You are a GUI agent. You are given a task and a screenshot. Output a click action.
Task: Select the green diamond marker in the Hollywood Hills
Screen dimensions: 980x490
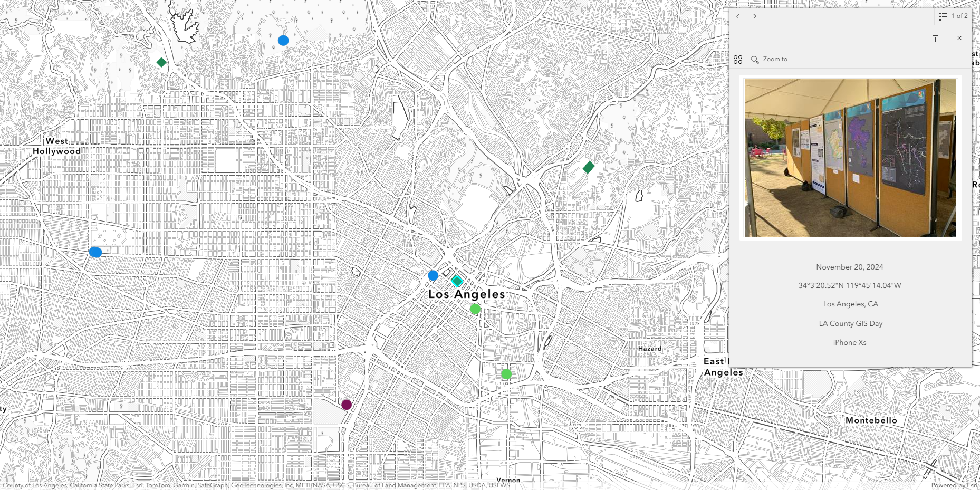tap(162, 62)
